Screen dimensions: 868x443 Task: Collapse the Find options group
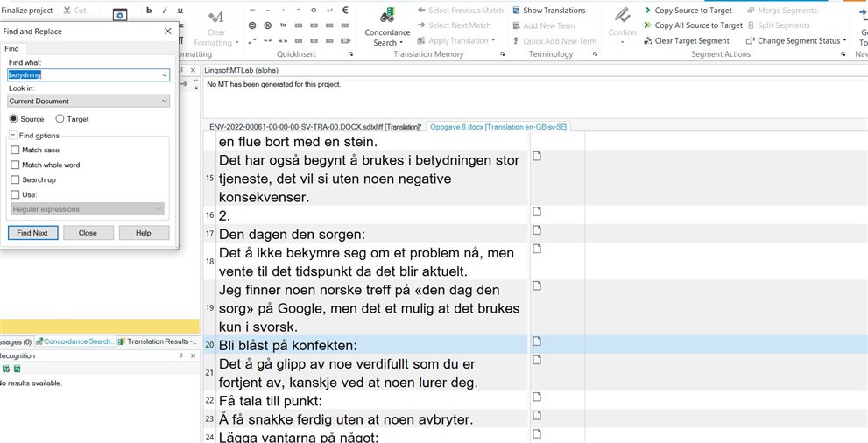(x=13, y=136)
